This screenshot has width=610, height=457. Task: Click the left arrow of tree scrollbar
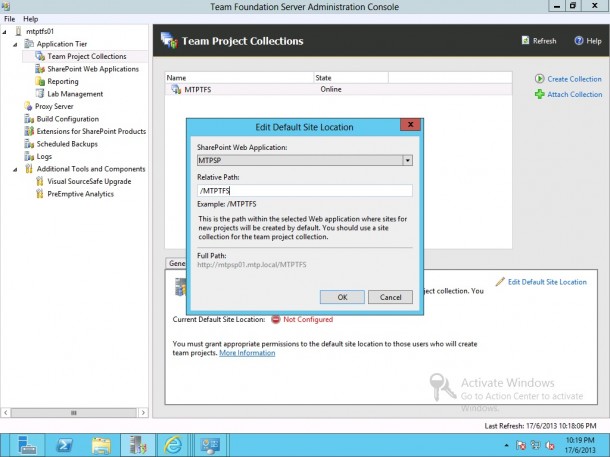5,412
